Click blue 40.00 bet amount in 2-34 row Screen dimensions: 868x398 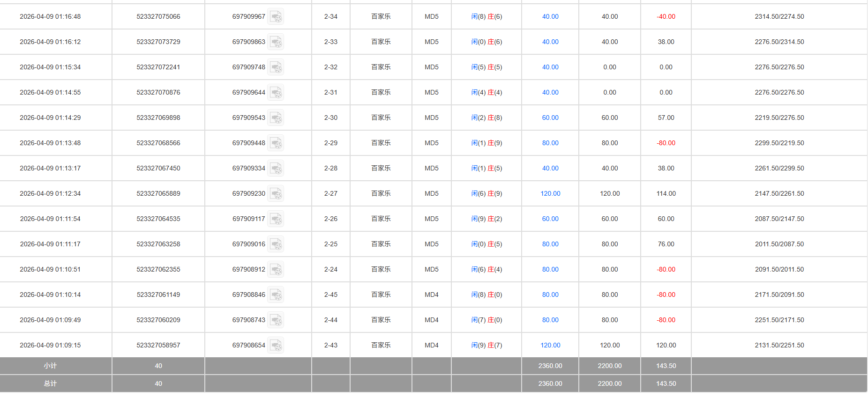pyautogui.click(x=550, y=17)
